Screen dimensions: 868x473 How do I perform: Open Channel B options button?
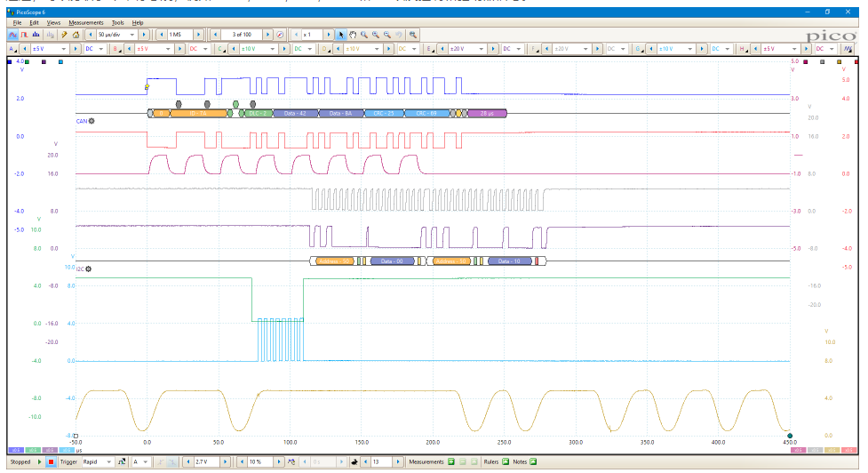coord(116,49)
